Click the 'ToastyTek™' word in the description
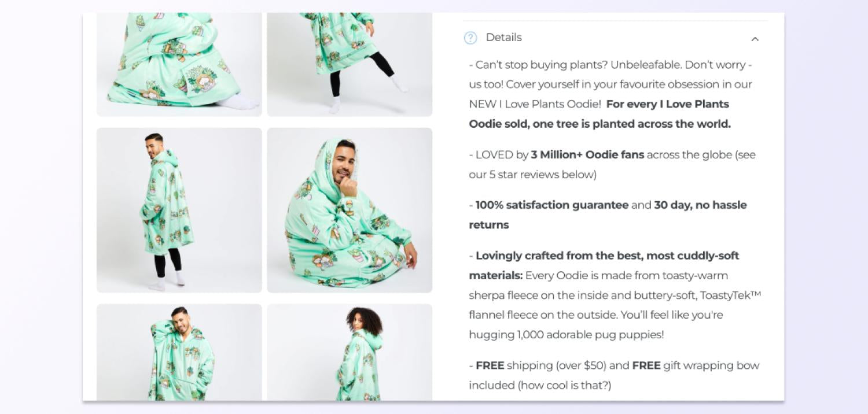Viewport: 868px width, 414px height. (730, 295)
